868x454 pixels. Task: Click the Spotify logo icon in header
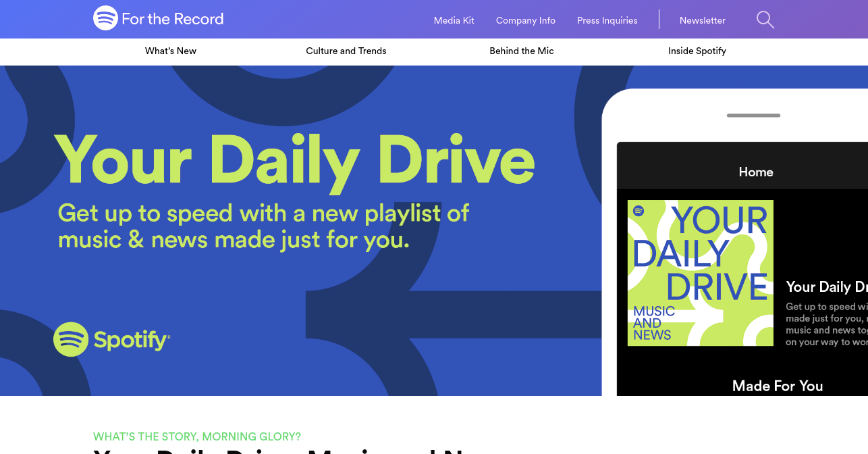[x=105, y=18]
